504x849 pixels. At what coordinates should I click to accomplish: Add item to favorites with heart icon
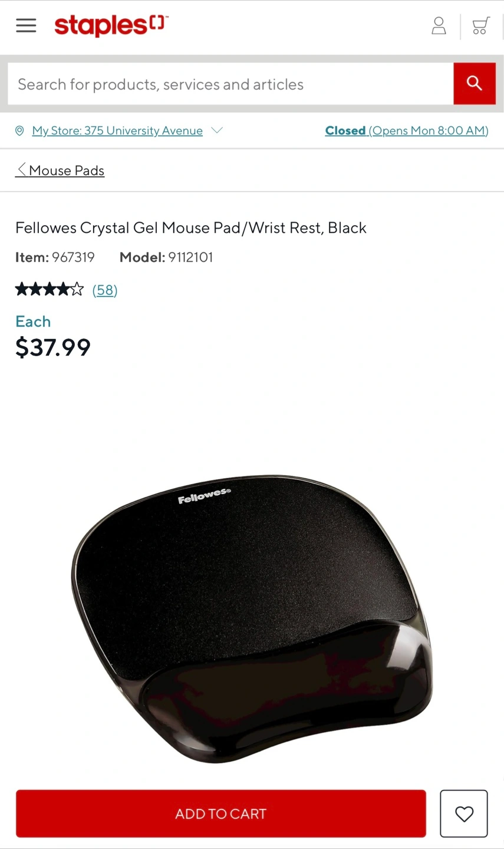[464, 814]
